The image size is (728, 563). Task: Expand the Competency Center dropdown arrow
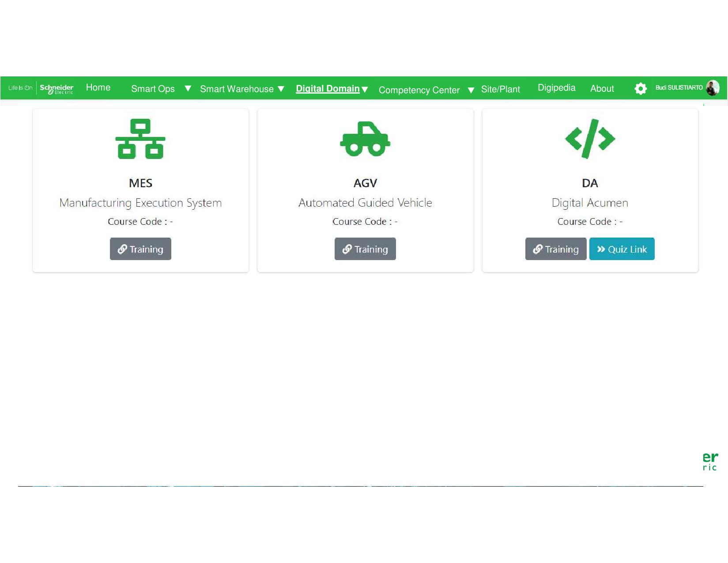click(471, 90)
